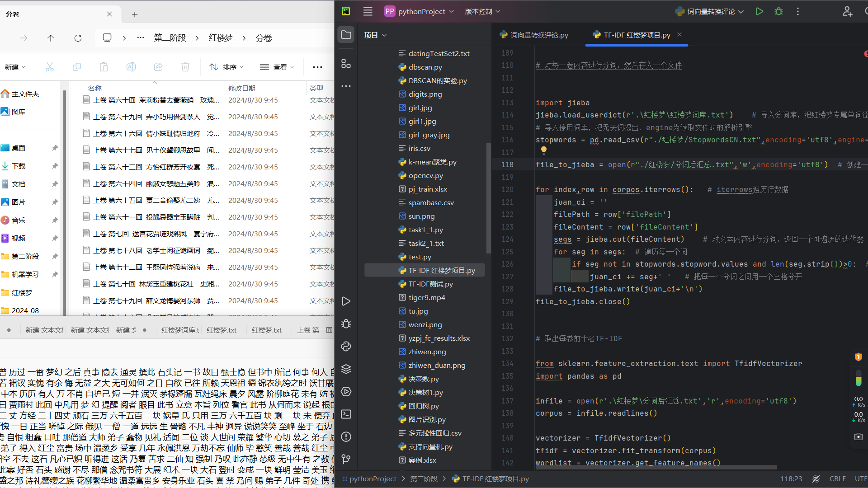Open the 排序 sort dropdown in Explorer
The height and width of the screenshot is (488, 868).
coord(226,67)
